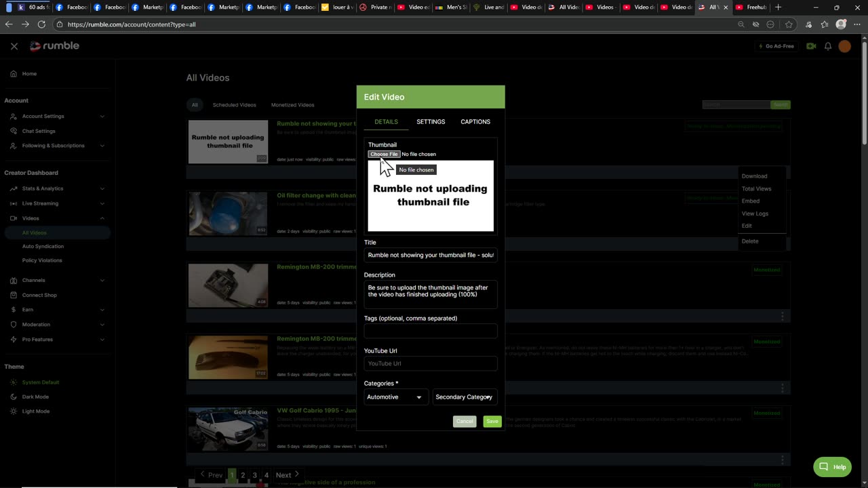
Task: Click the browser media music note icon
Action: pos(808,24)
